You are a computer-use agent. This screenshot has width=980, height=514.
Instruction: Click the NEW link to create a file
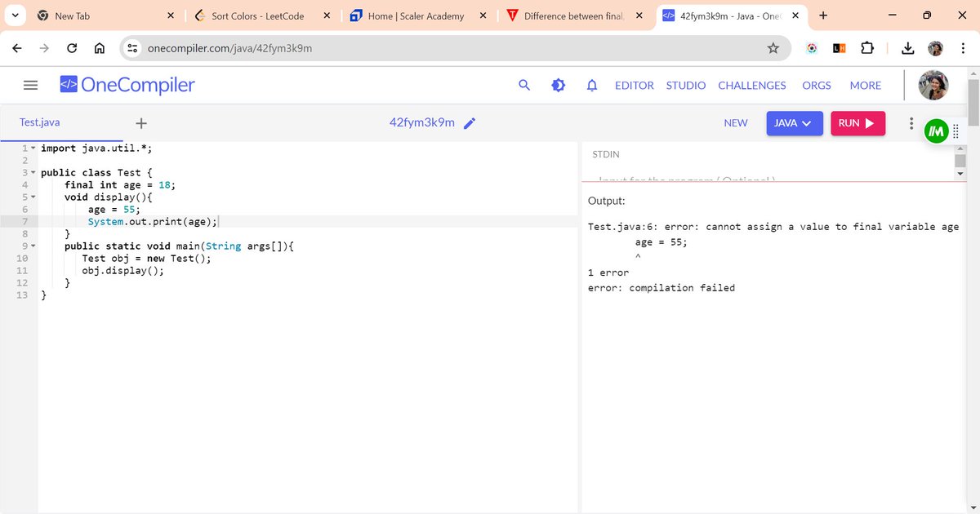click(735, 122)
